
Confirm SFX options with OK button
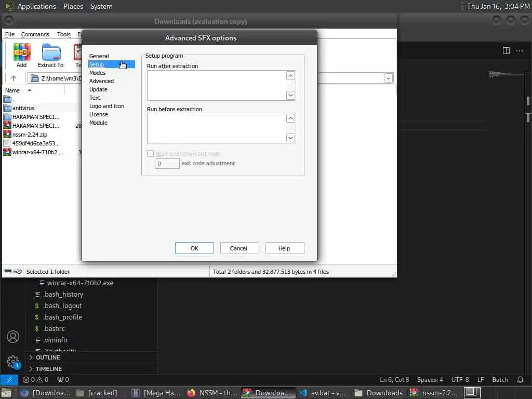tap(194, 248)
